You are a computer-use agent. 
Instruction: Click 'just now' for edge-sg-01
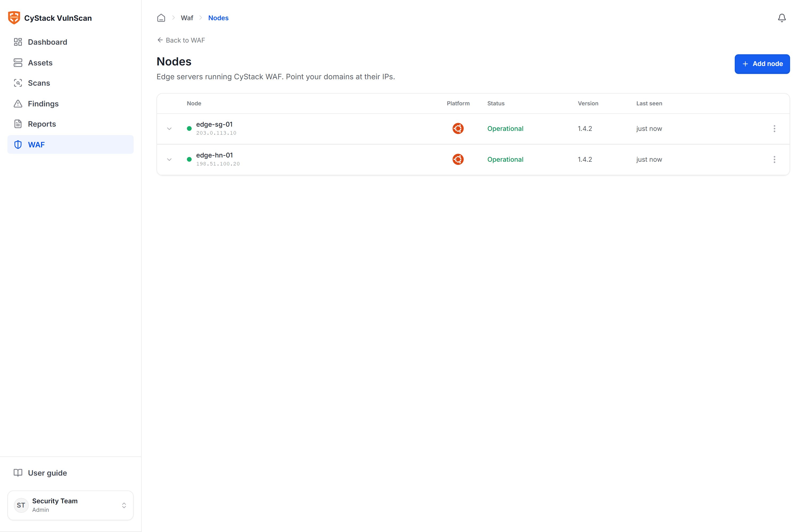click(649, 128)
